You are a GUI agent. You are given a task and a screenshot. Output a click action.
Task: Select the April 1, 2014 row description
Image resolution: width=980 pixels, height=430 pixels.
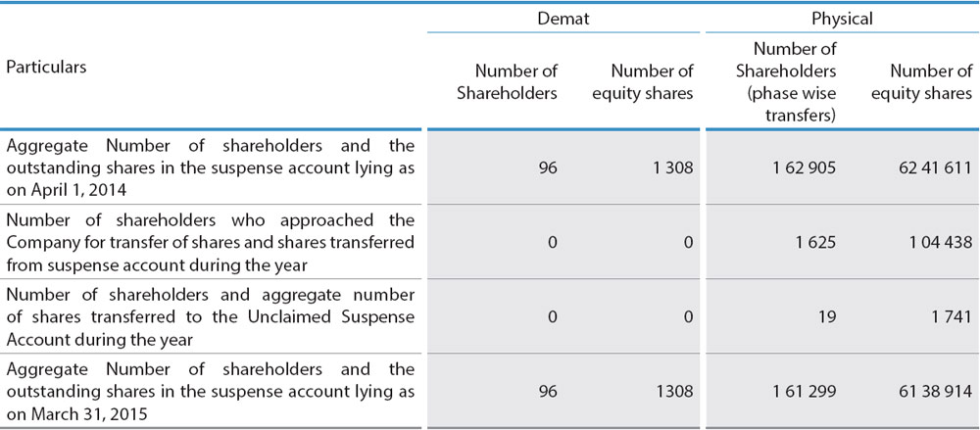click(210, 167)
